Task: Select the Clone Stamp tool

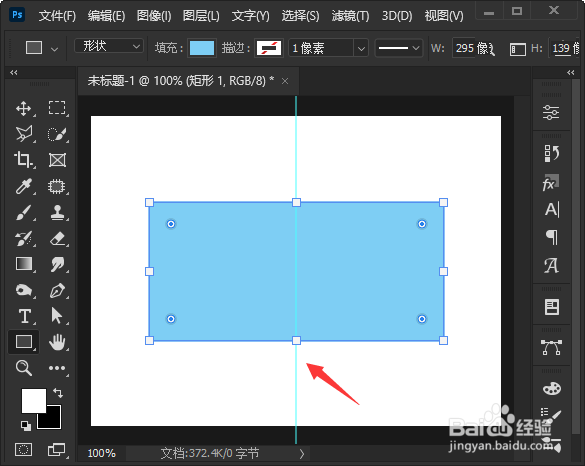Action: [57, 213]
